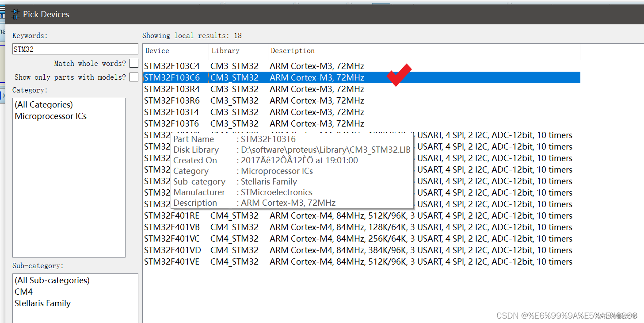Select STM32F103R4 device row
Screen dimensions: 644x323
362,89
